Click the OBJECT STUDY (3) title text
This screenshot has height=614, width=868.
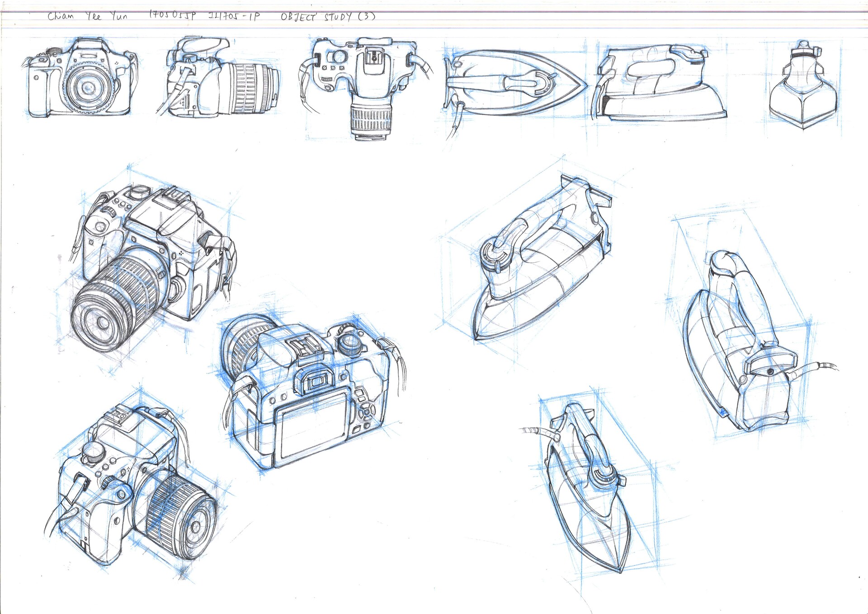[328, 17]
